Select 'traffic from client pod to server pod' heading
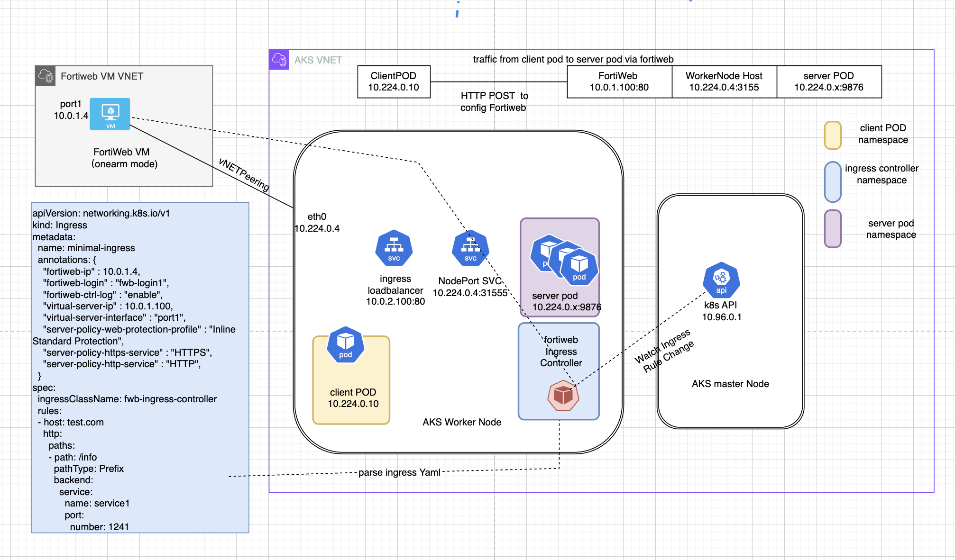 [x=573, y=59]
